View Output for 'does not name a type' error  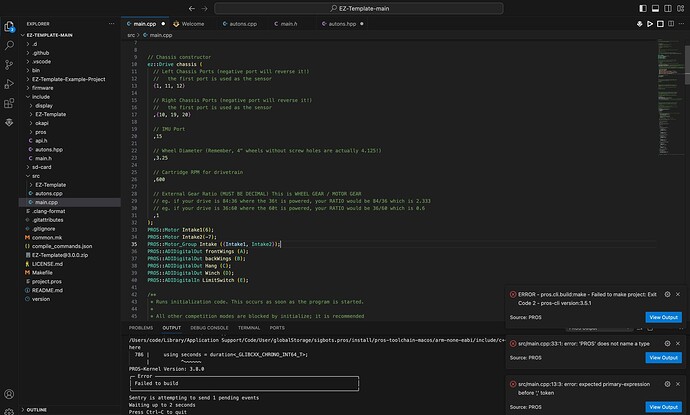click(x=663, y=358)
